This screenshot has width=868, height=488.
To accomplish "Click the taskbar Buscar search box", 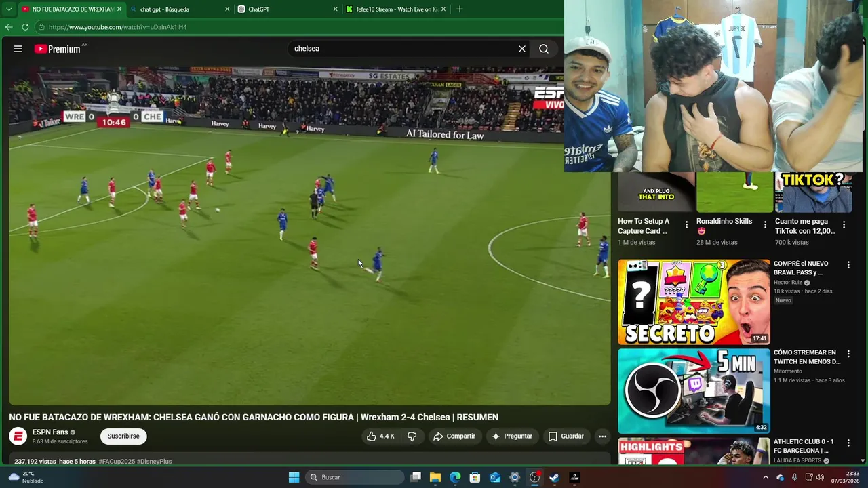I will [355, 477].
